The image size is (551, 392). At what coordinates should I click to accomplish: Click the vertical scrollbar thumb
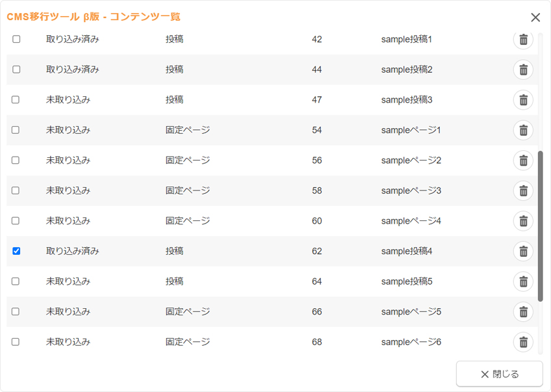540,226
